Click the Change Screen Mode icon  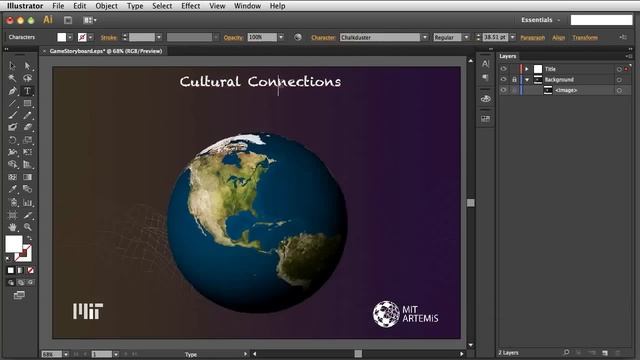(19, 295)
